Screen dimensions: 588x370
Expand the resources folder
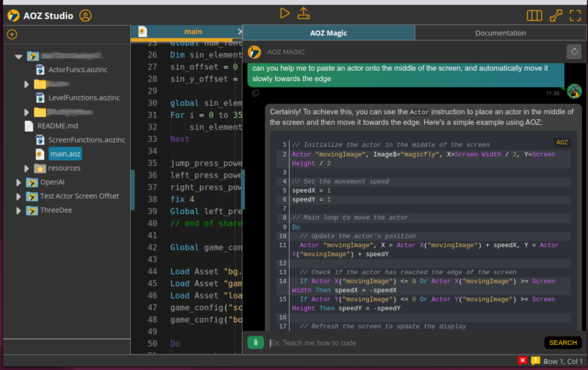click(x=26, y=168)
